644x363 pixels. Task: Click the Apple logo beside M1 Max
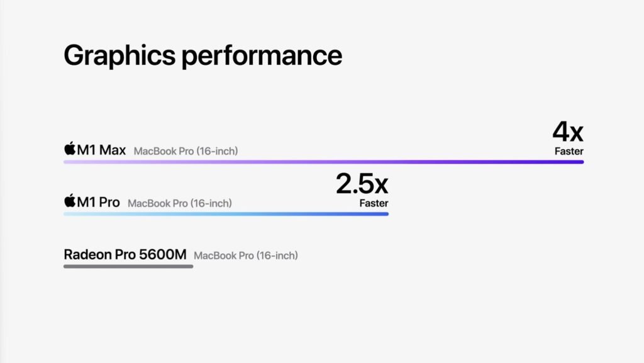point(70,148)
